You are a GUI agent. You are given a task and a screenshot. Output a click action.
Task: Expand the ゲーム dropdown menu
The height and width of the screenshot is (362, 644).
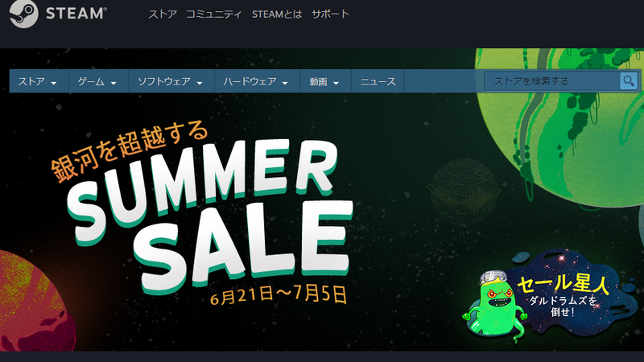(97, 81)
